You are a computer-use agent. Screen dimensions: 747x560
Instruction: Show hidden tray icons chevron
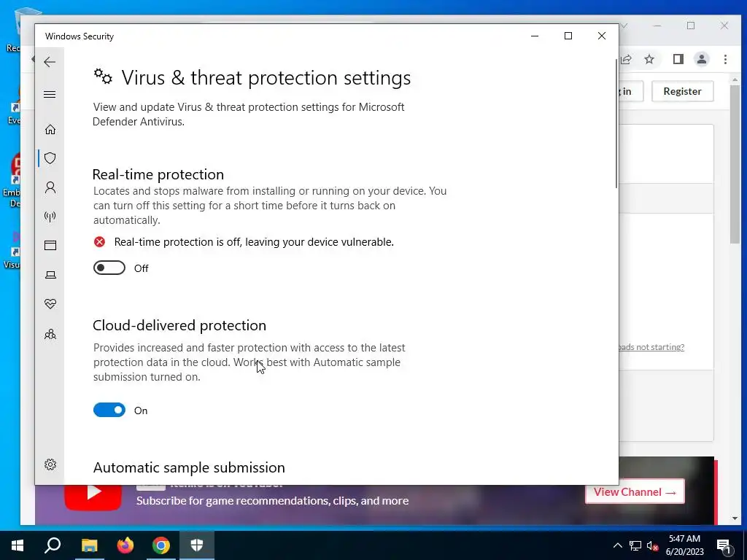coord(617,545)
